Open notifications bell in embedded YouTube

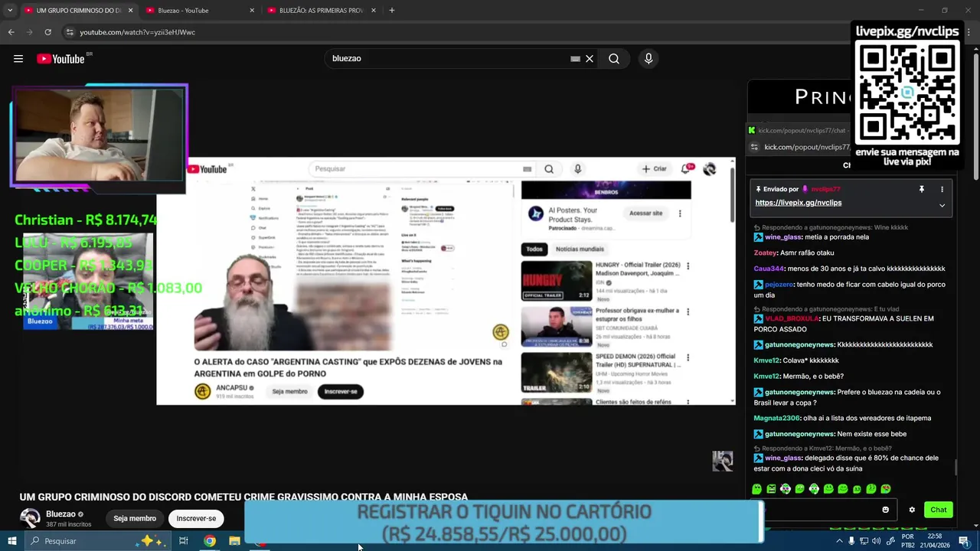tap(685, 169)
